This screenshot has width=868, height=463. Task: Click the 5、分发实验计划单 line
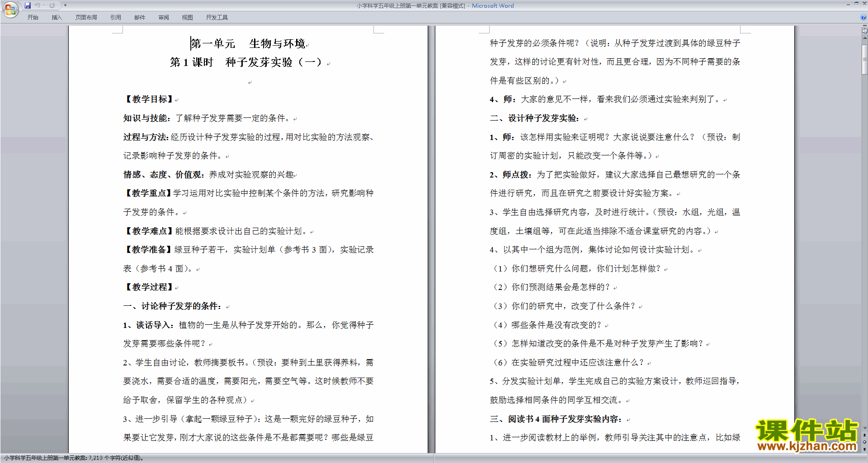[x=615, y=381]
